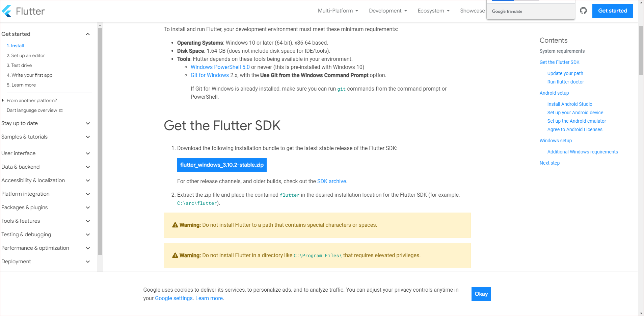Jump to Install Android Studio section
The height and width of the screenshot is (316, 644).
[x=570, y=104]
